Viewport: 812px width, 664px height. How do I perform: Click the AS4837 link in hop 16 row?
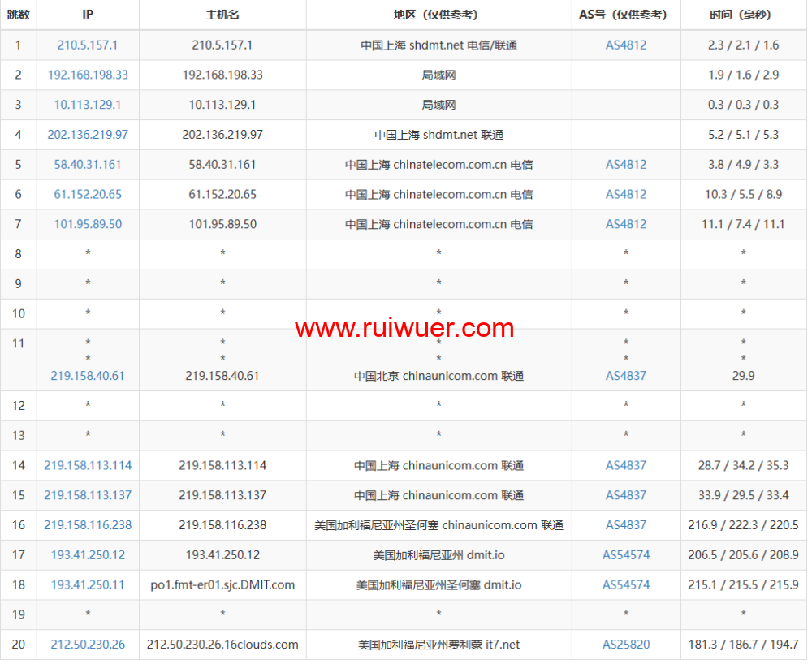(626, 525)
